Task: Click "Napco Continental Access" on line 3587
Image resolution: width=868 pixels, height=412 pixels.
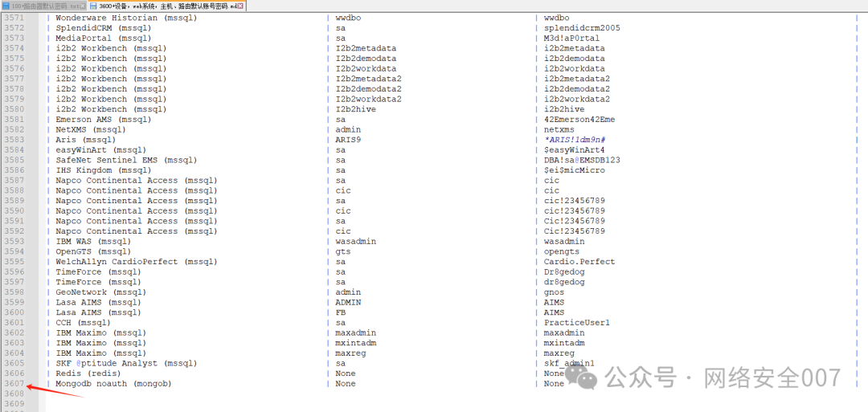Action: point(117,180)
